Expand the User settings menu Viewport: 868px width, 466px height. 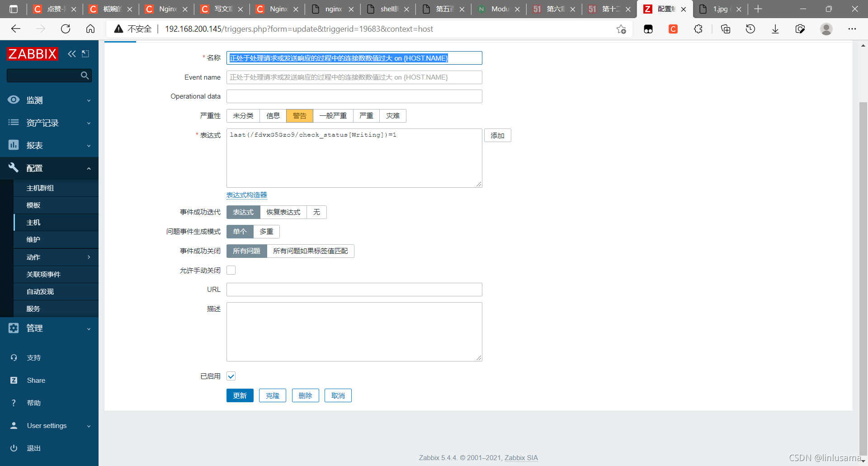point(49,426)
